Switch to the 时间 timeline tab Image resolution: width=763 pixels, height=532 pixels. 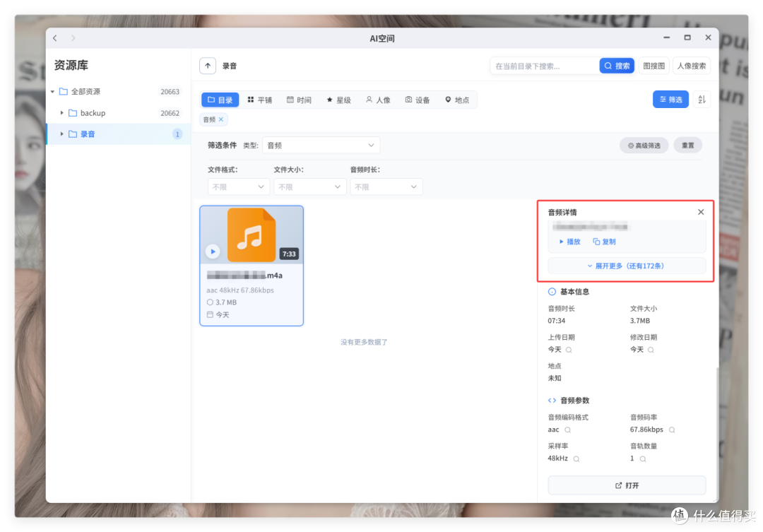click(x=299, y=100)
